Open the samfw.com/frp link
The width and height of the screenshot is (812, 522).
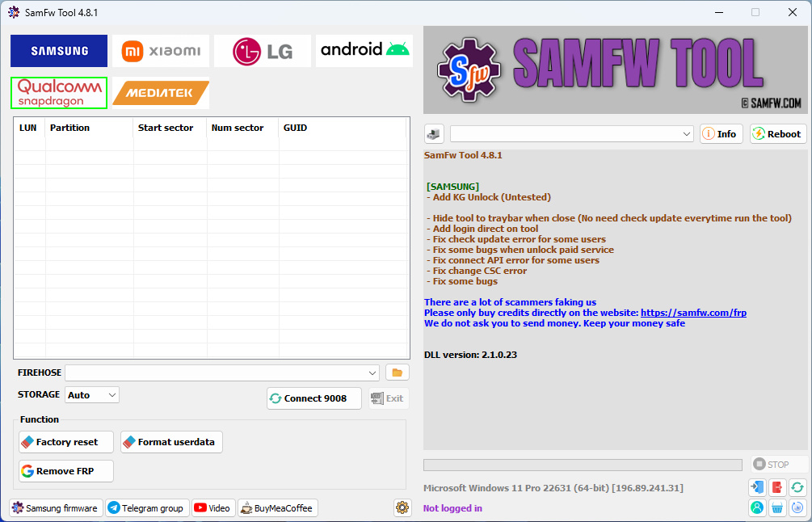click(x=693, y=313)
